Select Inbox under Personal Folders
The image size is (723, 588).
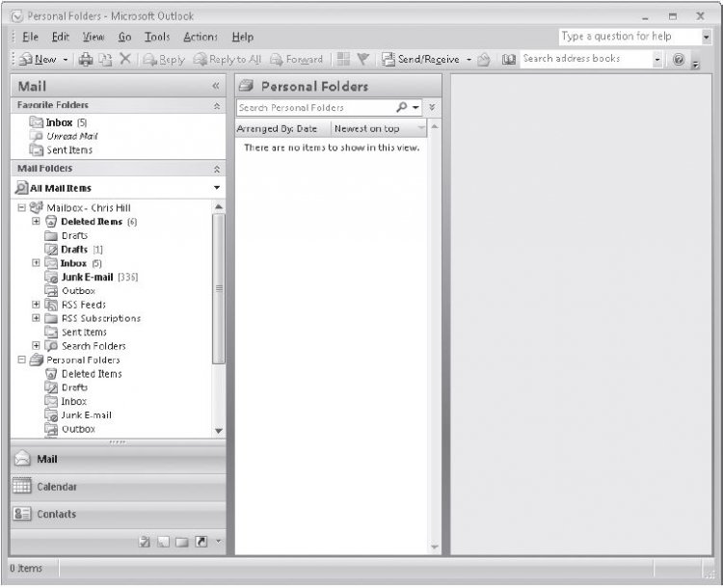(66, 401)
